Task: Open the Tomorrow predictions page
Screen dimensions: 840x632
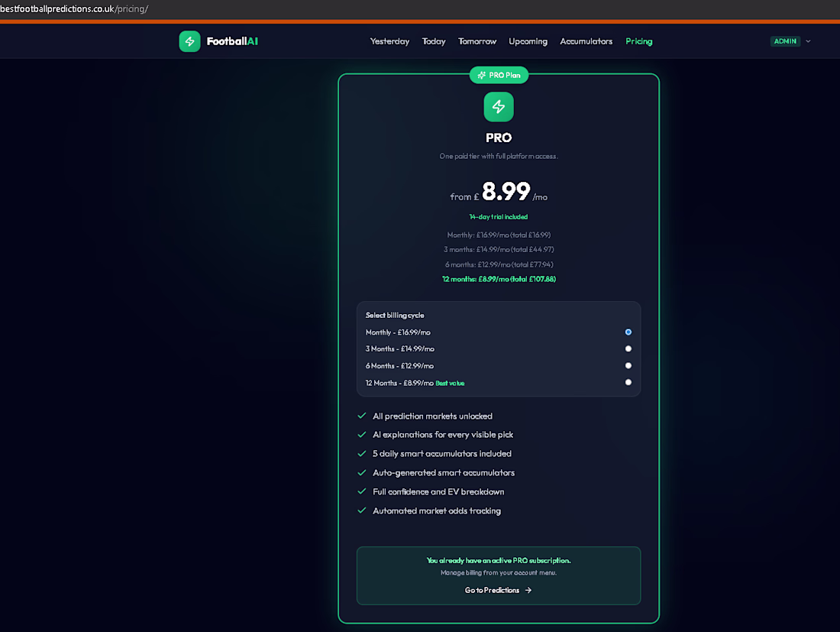Action: point(477,41)
